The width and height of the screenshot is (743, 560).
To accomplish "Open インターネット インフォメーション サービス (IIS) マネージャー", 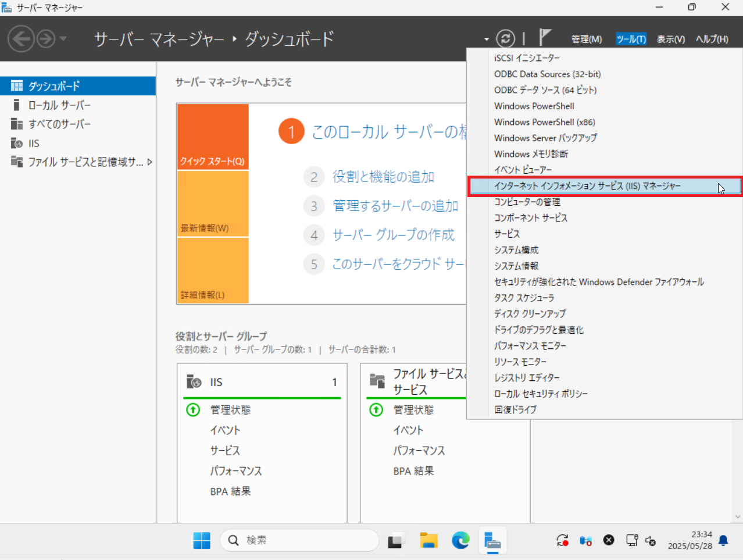I will 605,186.
